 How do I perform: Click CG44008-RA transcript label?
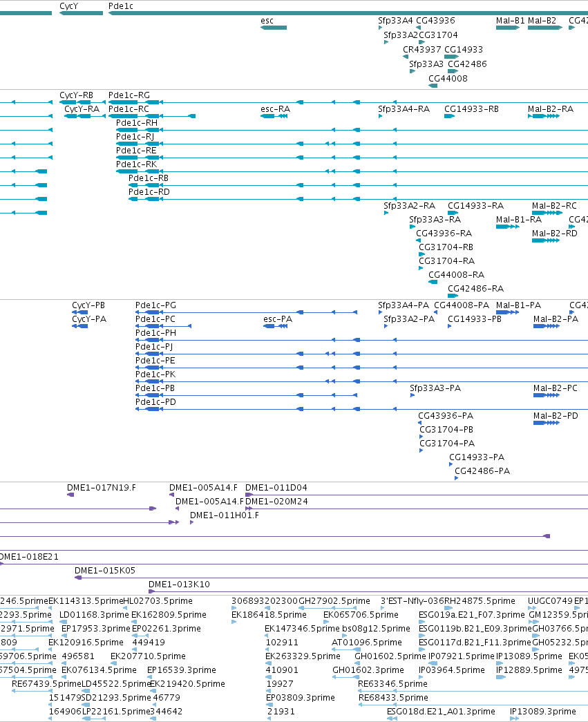tap(456, 275)
